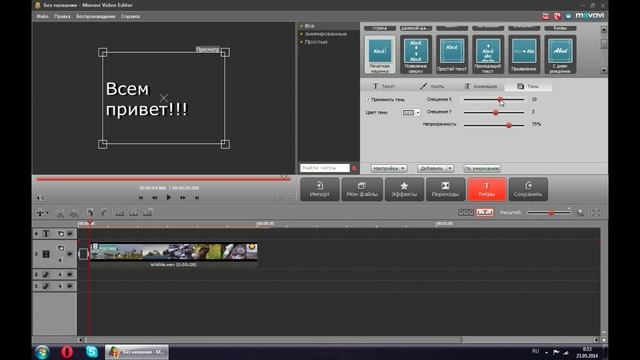The height and width of the screenshot is (360, 640).
Task: Expand the arrow next to Добавить
Action: pos(450,168)
